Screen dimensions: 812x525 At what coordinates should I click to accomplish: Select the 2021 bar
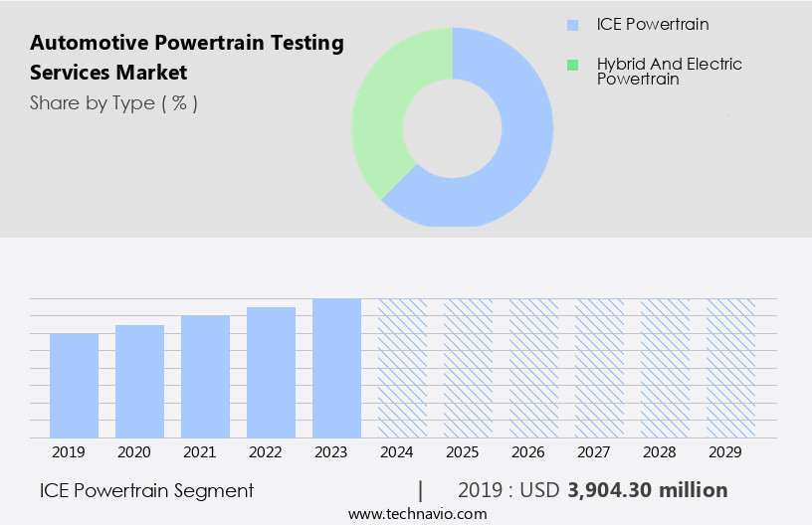(x=206, y=377)
